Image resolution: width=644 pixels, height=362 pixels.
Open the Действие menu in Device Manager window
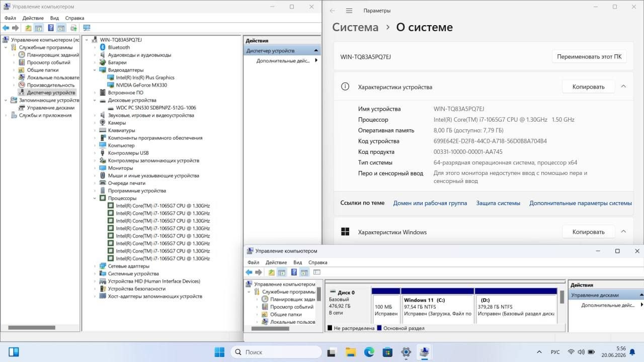pyautogui.click(x=33, y=18)
